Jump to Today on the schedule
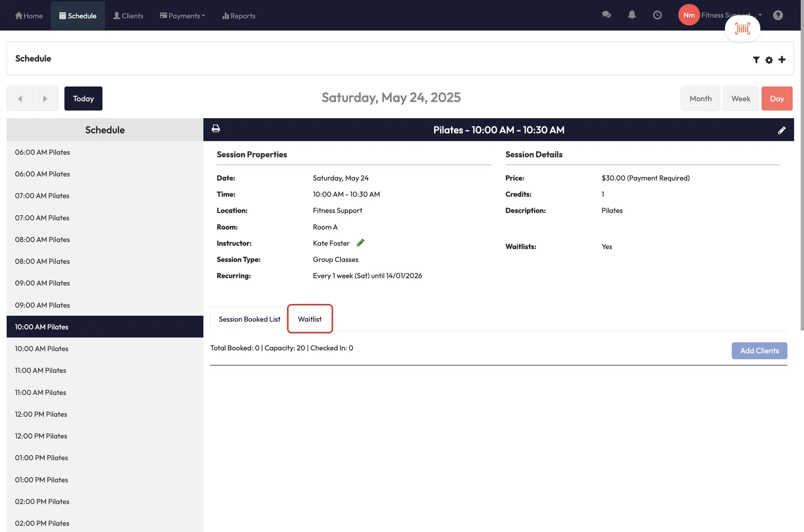This screenshot has width=804, height=532. [83, 99]
